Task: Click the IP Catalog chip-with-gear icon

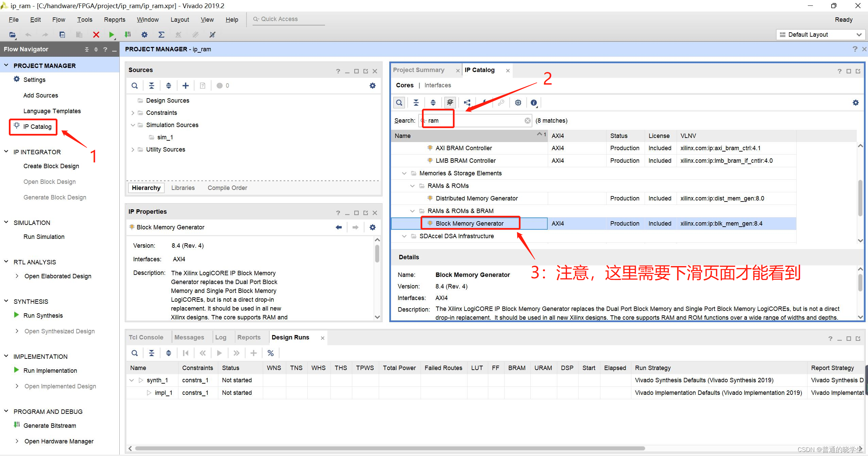Action: [518, 103]
